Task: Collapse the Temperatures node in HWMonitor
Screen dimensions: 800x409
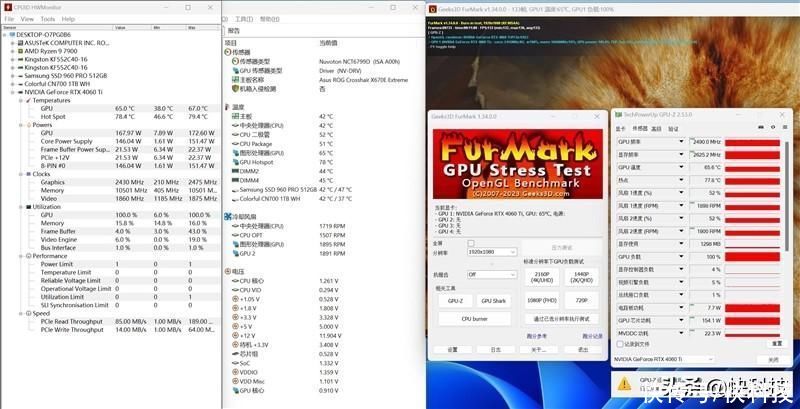Action: pos(21,100)
